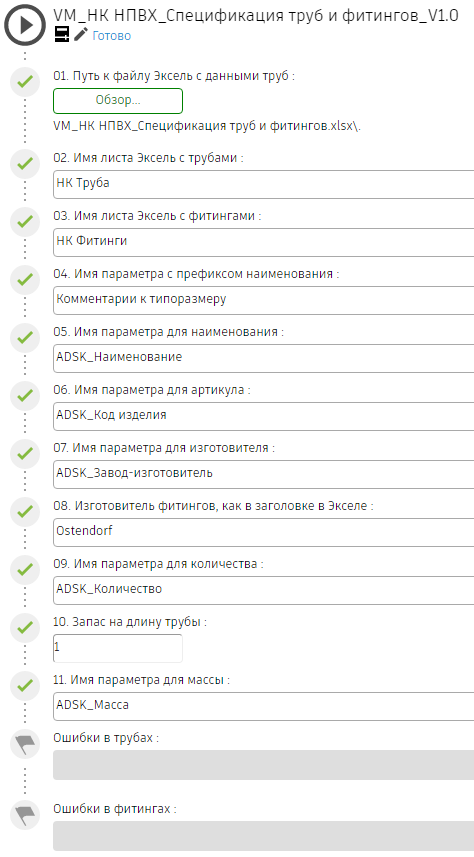Click gray flag icon for Ошибки в трубах

[25, 743]
